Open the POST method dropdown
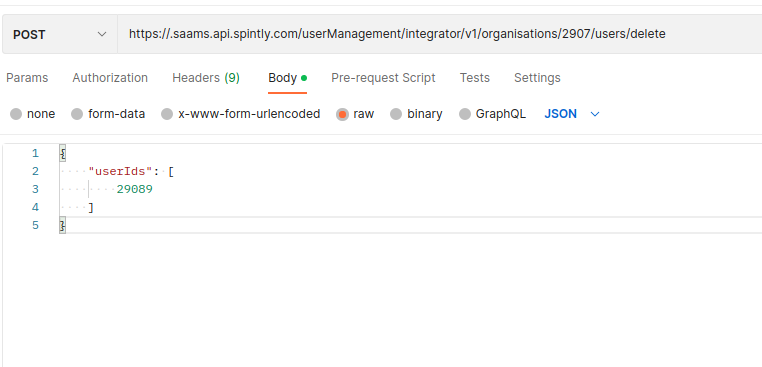Screen dimensions: 762x367 click(x=59, y=35)
